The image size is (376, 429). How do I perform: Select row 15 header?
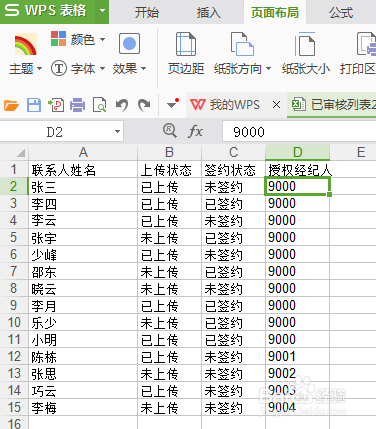[x=14, y=407]
